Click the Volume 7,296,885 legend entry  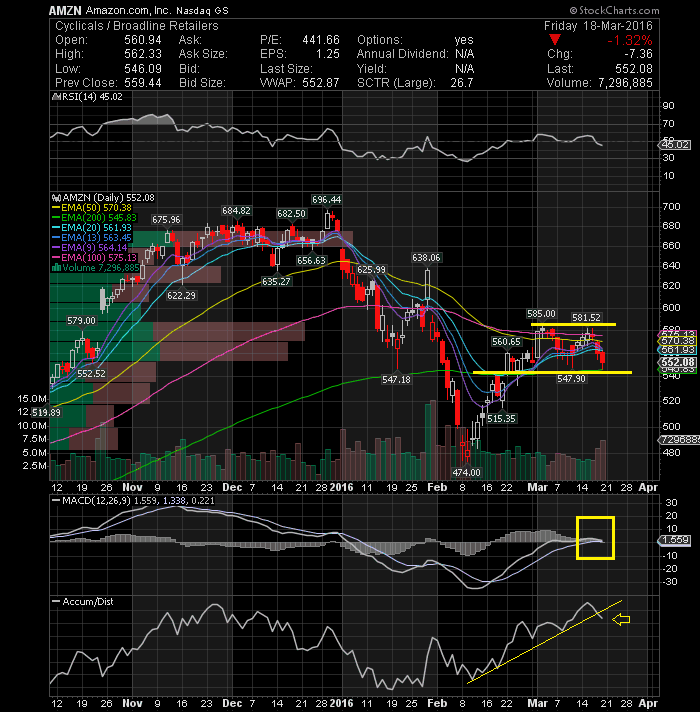tap(101, 267)
